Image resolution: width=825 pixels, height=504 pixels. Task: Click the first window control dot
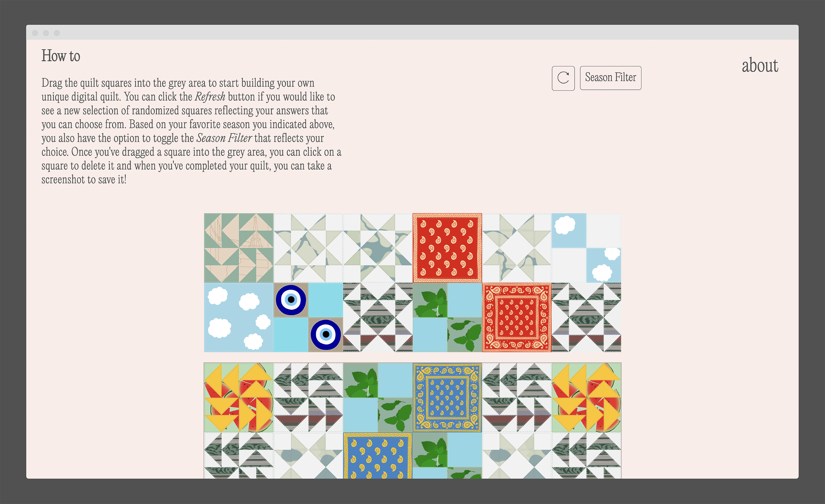35,33
